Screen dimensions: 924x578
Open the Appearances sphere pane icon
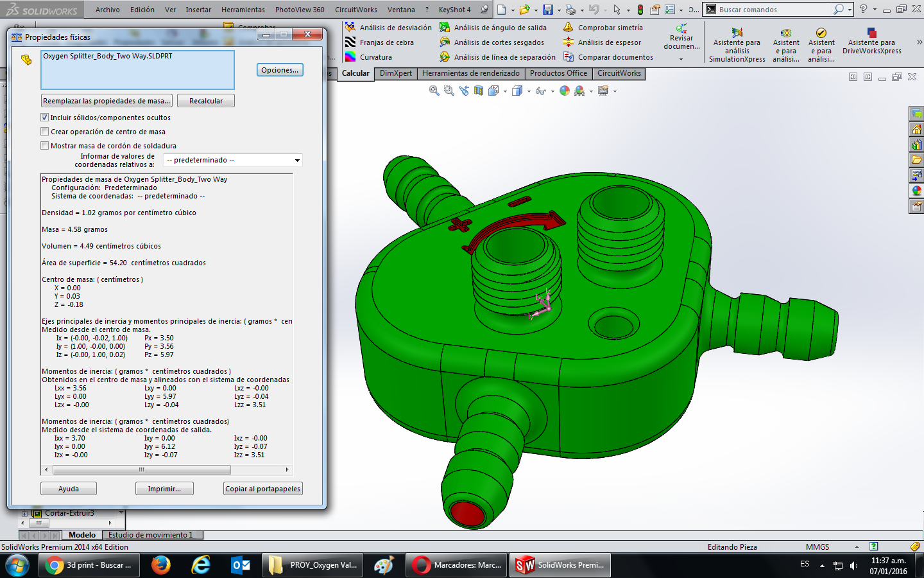point(916,191)
